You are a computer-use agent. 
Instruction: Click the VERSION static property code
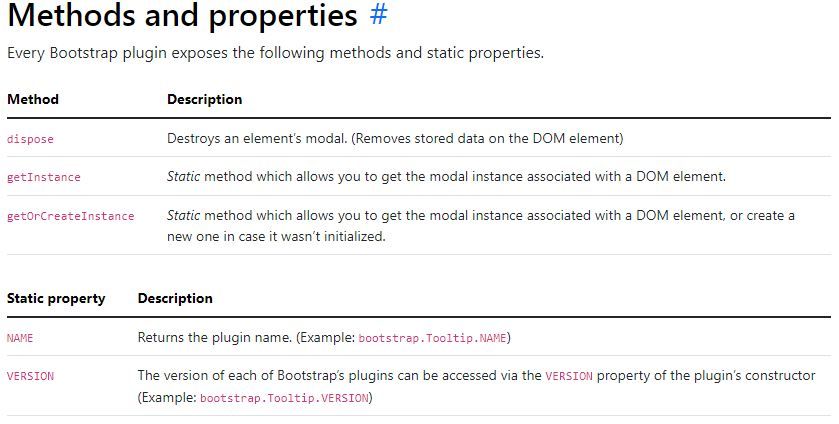tap(30, 376)
